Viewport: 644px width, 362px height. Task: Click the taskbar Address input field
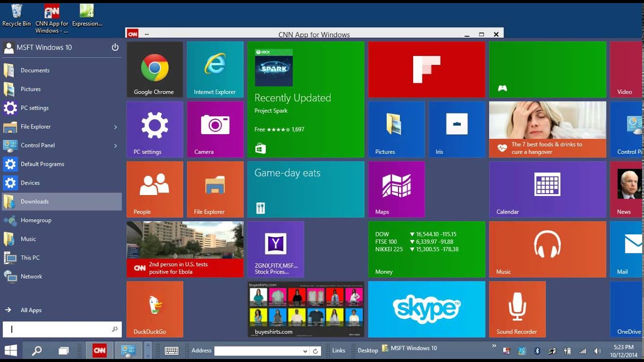(258, 351)
